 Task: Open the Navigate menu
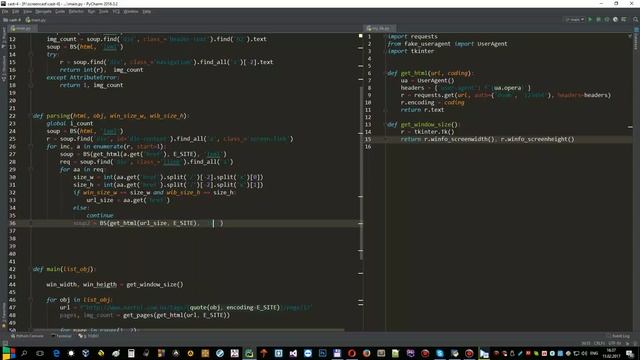[43, 11]
